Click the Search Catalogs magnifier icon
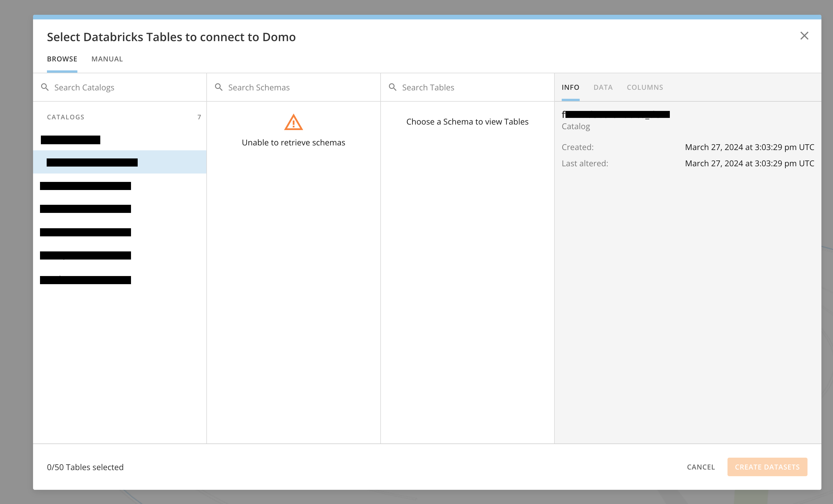The image size is (833, 504). tap(45, 87)
